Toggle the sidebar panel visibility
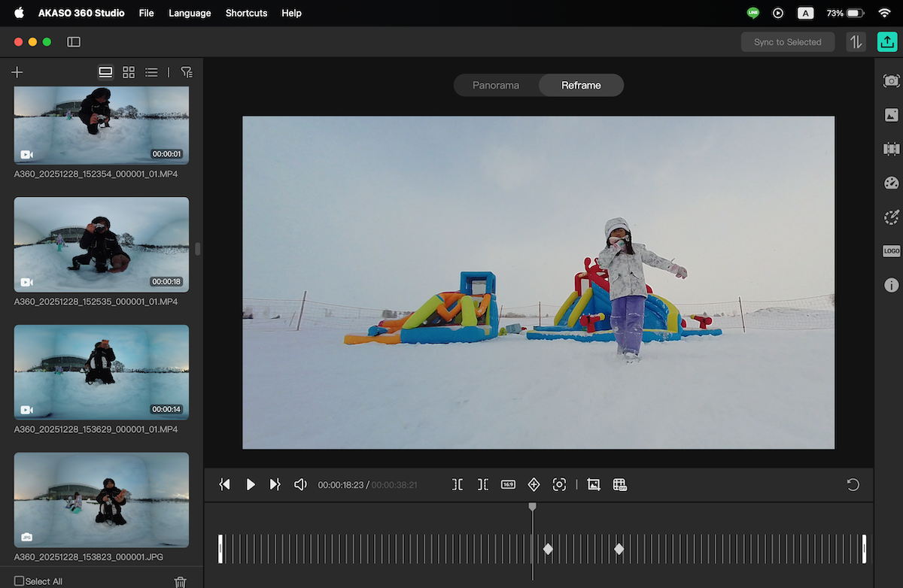The height and width of the screenshot is (588, 903). point(74,42)
